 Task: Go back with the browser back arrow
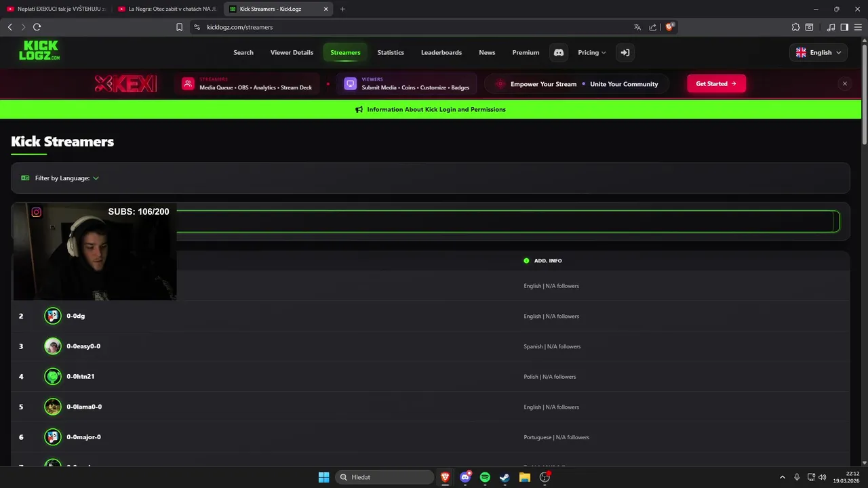[x=9, y=27]
